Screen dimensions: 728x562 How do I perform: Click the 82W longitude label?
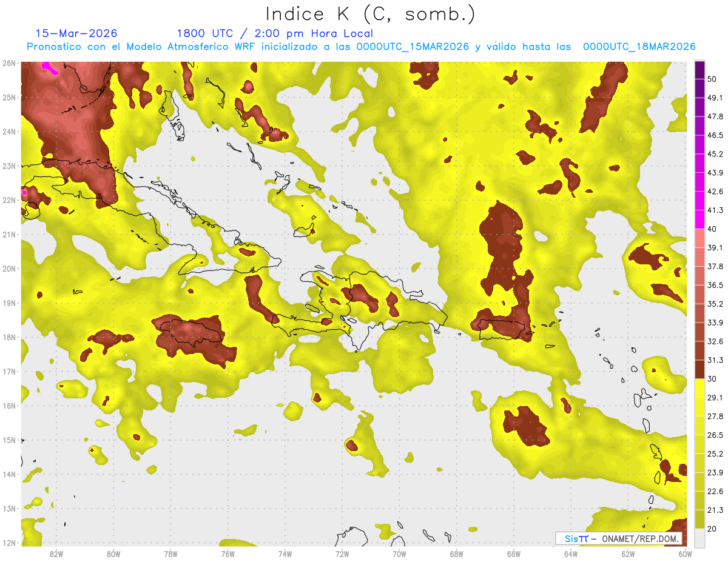tap(56, 554)
